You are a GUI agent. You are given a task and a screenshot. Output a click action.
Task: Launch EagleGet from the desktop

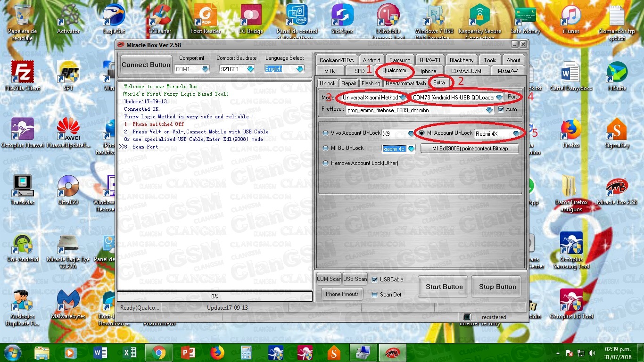114,19
